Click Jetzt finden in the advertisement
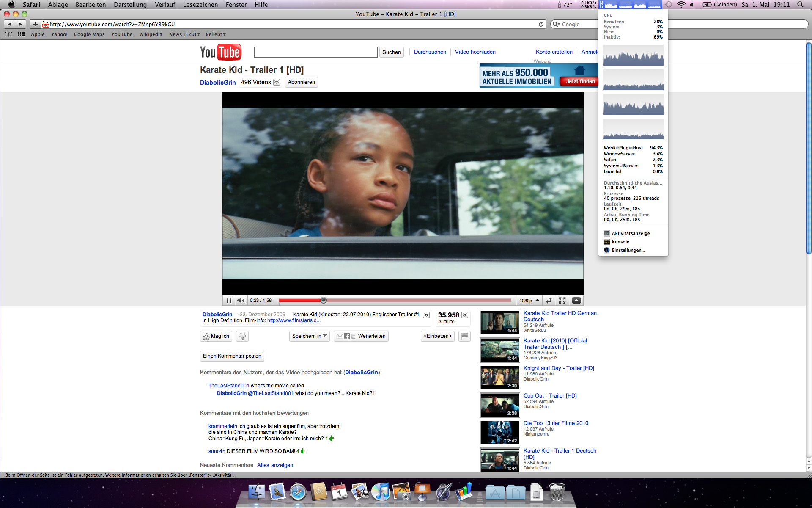Screen dimensions: 812x508 (x=580, y=81)
